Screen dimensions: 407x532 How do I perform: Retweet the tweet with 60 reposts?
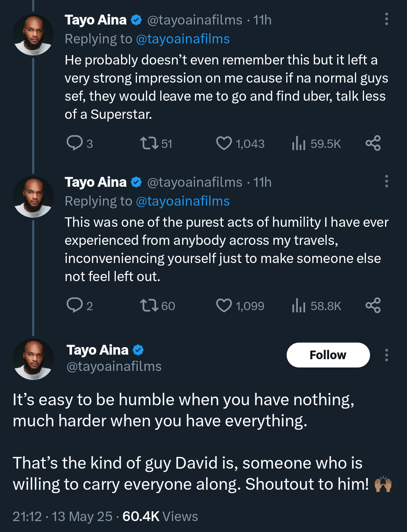coord(149,306)
